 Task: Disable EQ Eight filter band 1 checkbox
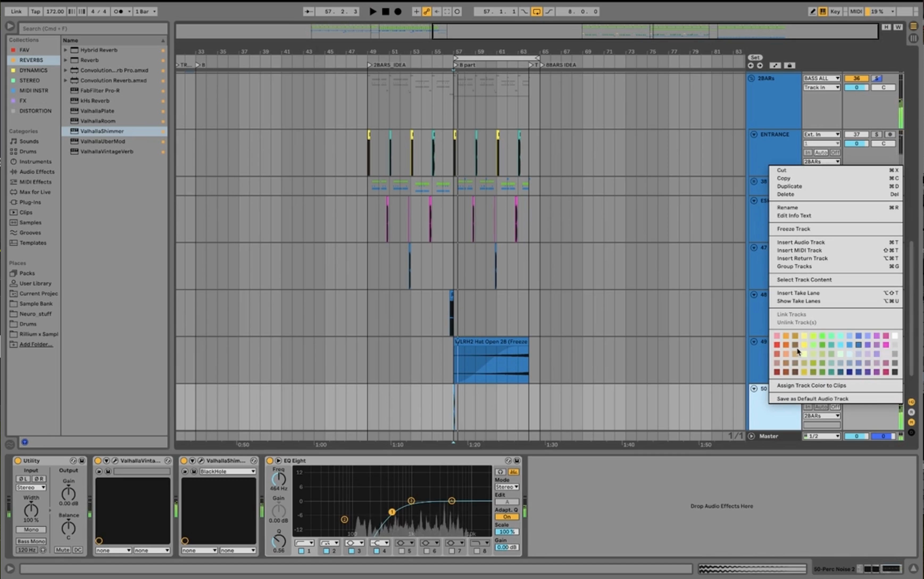click(301, 551)
